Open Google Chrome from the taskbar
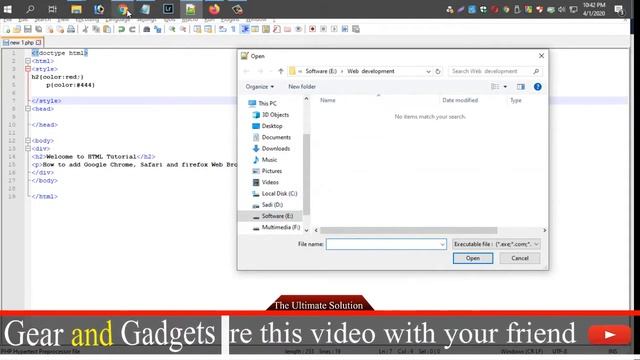The height and width of the screenshot is (360, 640). tap(123, 9)
